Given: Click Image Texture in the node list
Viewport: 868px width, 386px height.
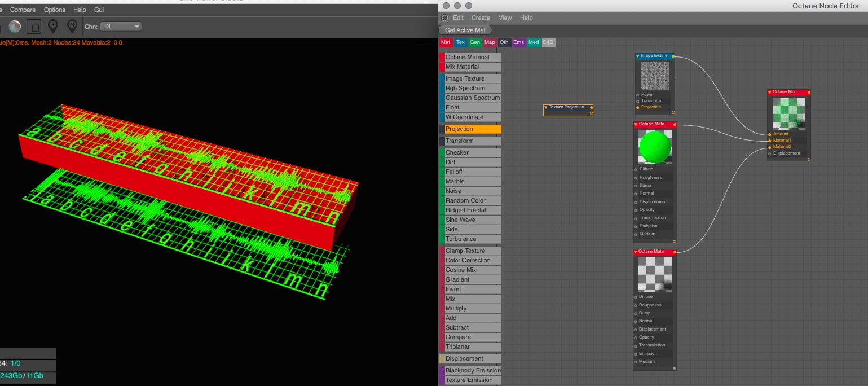Looking at the screenshot, I should (x=470, y=79).
